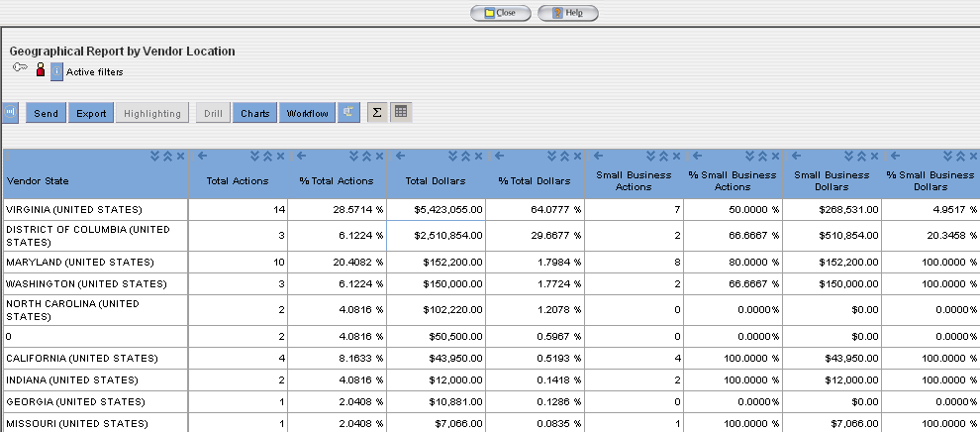This screenshot has height=432, width=980.
Task: Sort Total Actions column ascending
Action: click(267, 157)
